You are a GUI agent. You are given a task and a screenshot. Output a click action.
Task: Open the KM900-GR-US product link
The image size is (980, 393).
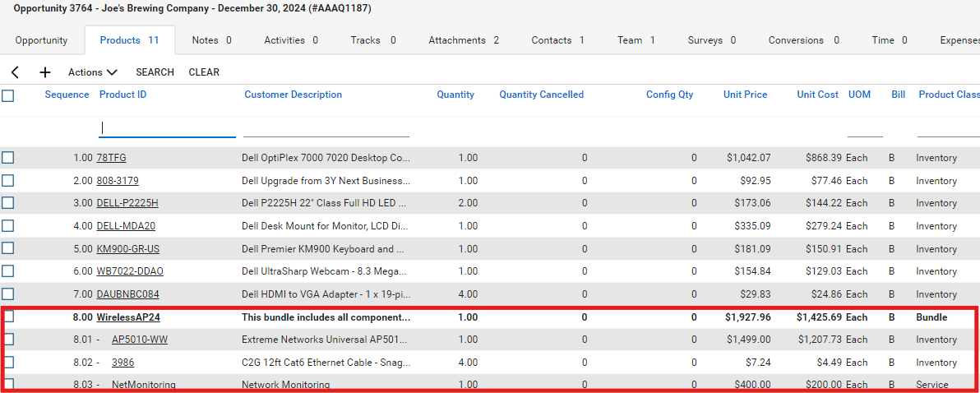click(127, 249)
